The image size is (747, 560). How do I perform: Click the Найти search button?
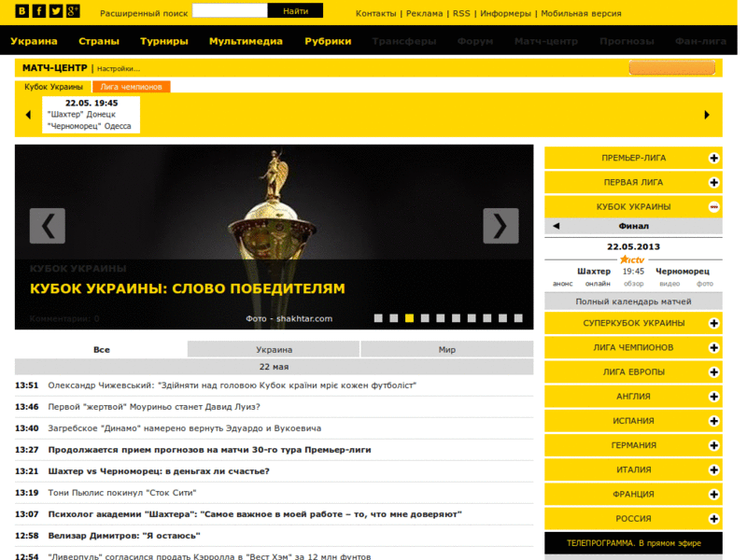tap(295, 11)
